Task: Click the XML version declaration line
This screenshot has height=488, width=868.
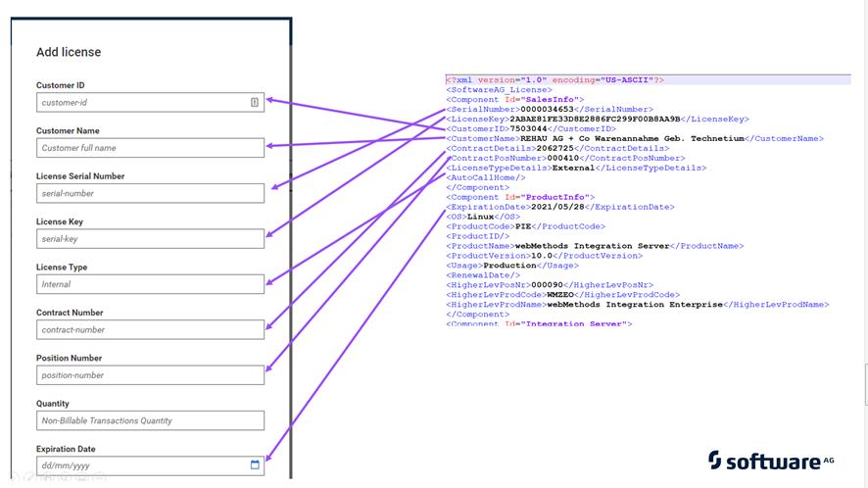Action: pyautogui.click(x=555, y=80)
